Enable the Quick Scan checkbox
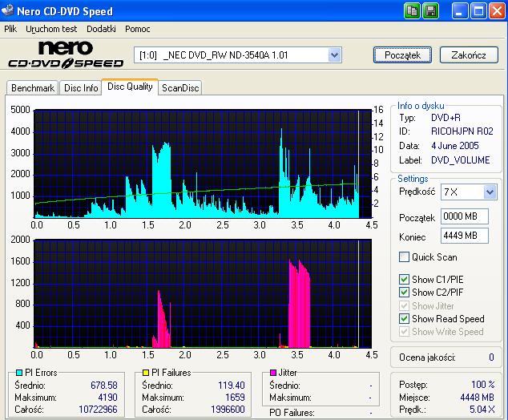The image size is (508, 420). [x=404, y=257]
